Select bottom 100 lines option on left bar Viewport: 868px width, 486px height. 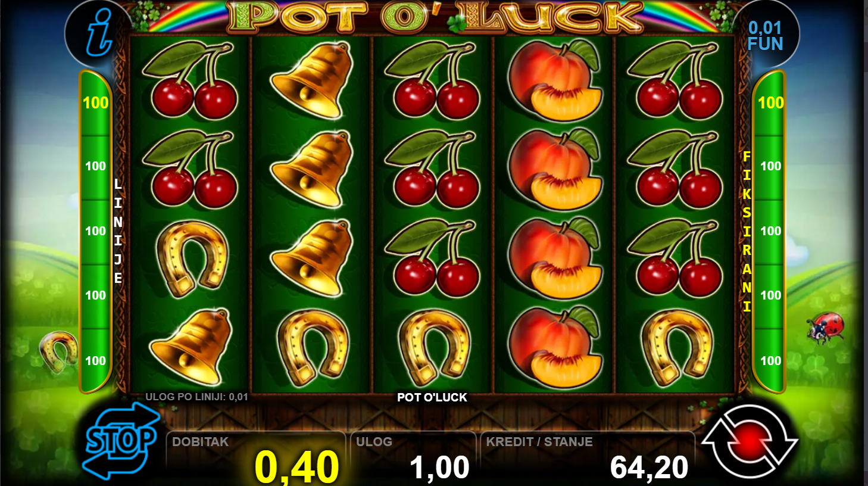(95, 360)
